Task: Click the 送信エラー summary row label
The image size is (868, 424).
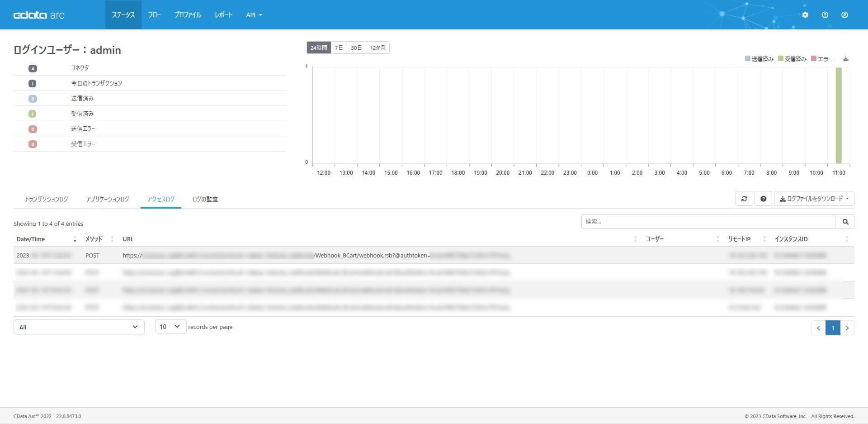Action: tap(83, 129)
